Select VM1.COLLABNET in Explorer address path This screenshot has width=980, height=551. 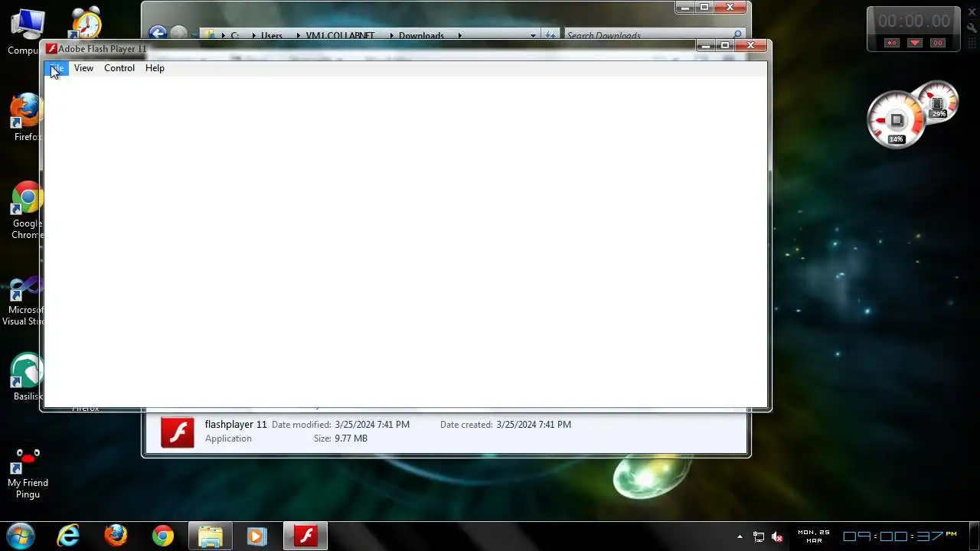[x=340, y=36]
